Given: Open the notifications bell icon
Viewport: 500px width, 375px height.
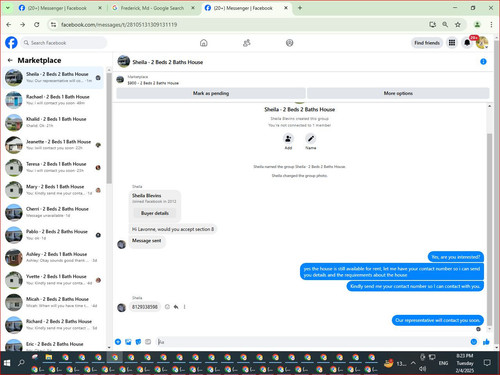Looking at the screenshot, I should point(467,43).
